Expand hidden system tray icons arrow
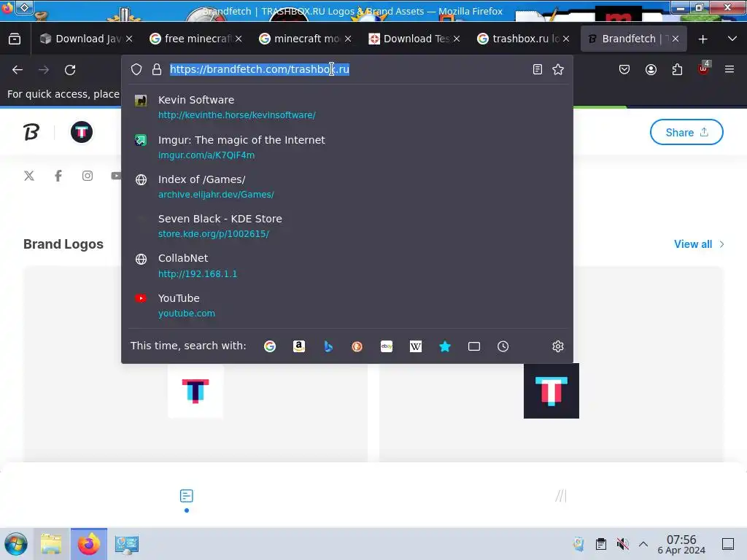The image size is (747, 560). pos(643,544)
